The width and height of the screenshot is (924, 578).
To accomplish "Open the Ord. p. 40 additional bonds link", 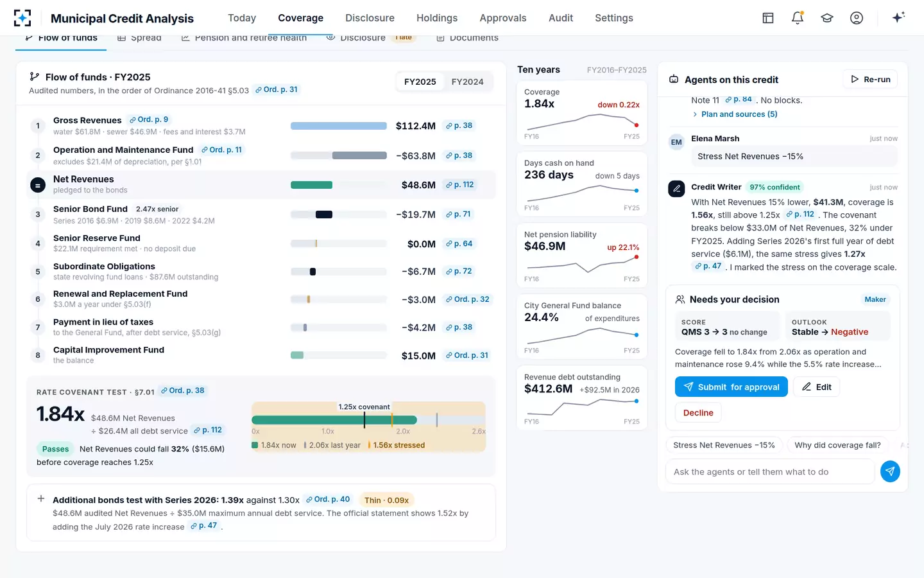I will tap(328, 500).
